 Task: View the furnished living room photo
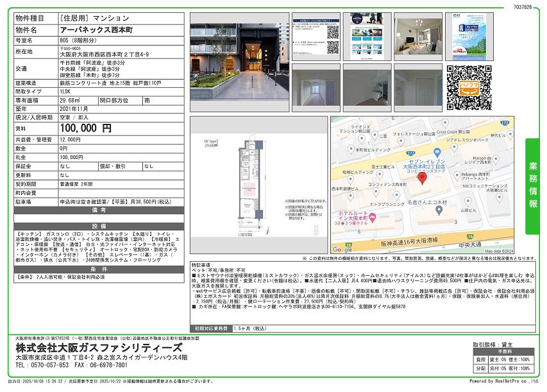point(417,36)
